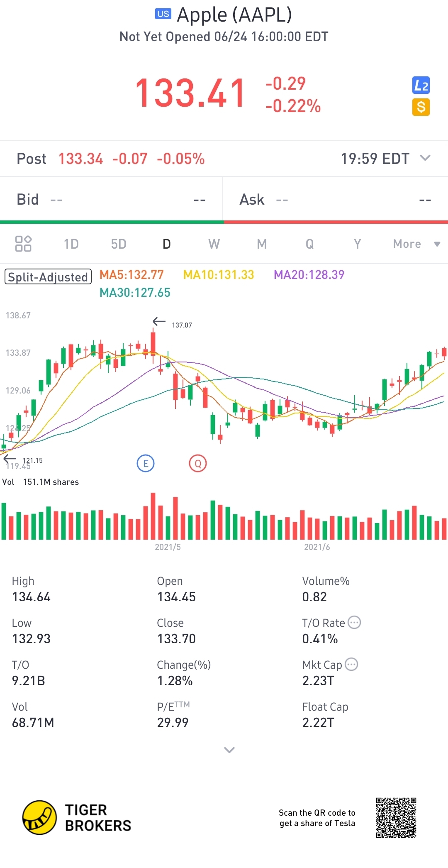Tap the Post price 133.34
The image size is (448, 868).
[80, 159]
